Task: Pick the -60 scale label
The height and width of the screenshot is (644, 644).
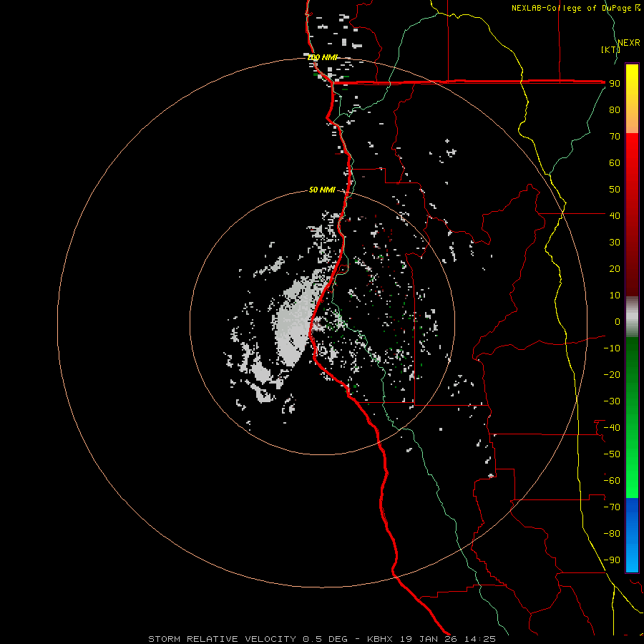Action: point(612,481)
